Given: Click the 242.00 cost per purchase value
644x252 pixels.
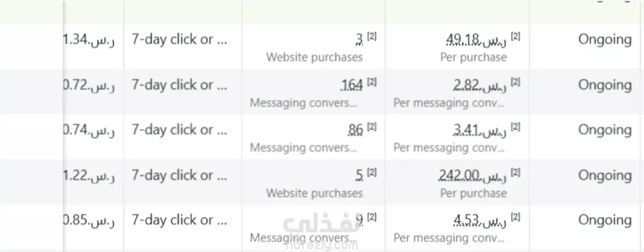Looking at the screenshot, I should [473, 175].
